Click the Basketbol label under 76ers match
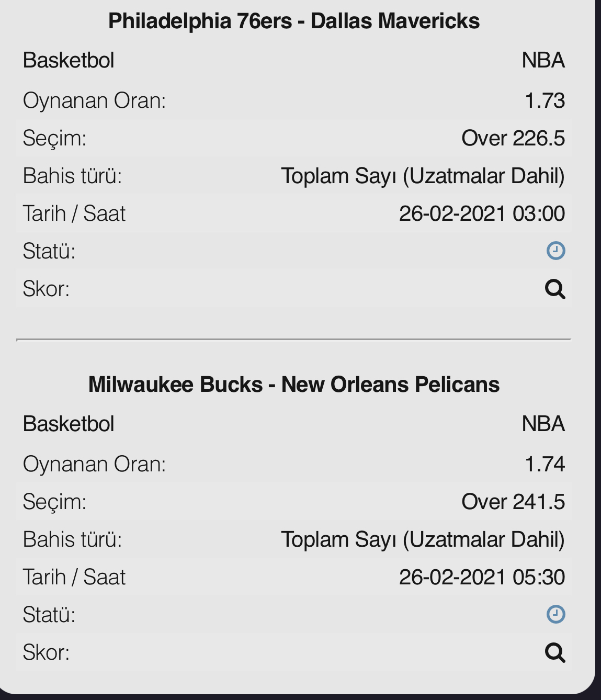The width and height of the screenshot is (601, 700). point(69,61)
